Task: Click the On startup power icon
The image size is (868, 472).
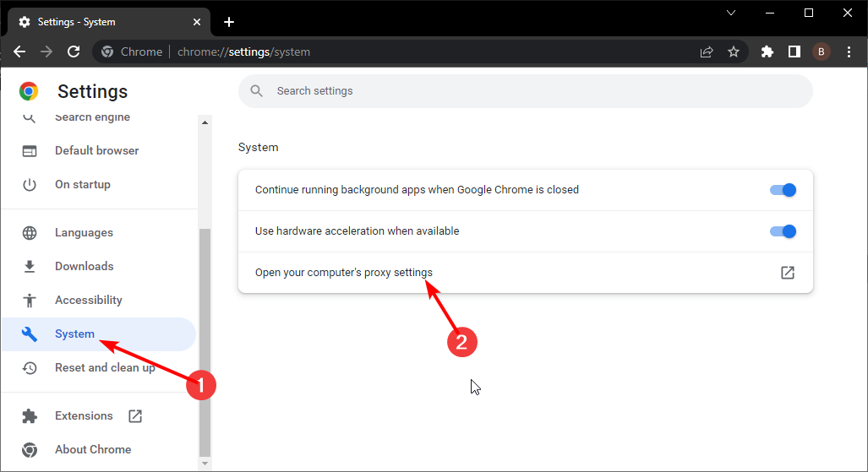Action: [x=30, y=185]
